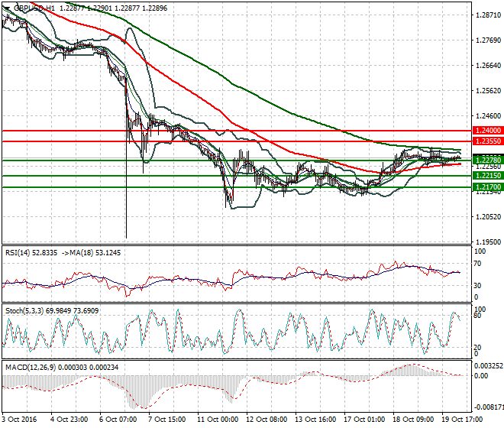The image size is (504, 428).
Task: Click the 13 Oct 16:00 time label
Action: click(315, 420)
